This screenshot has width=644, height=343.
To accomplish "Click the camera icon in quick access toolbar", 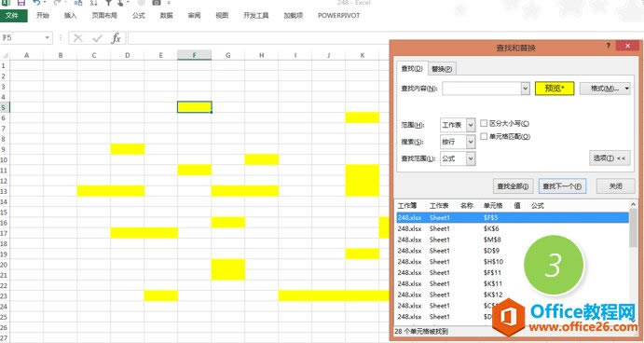I will [157, 3].
